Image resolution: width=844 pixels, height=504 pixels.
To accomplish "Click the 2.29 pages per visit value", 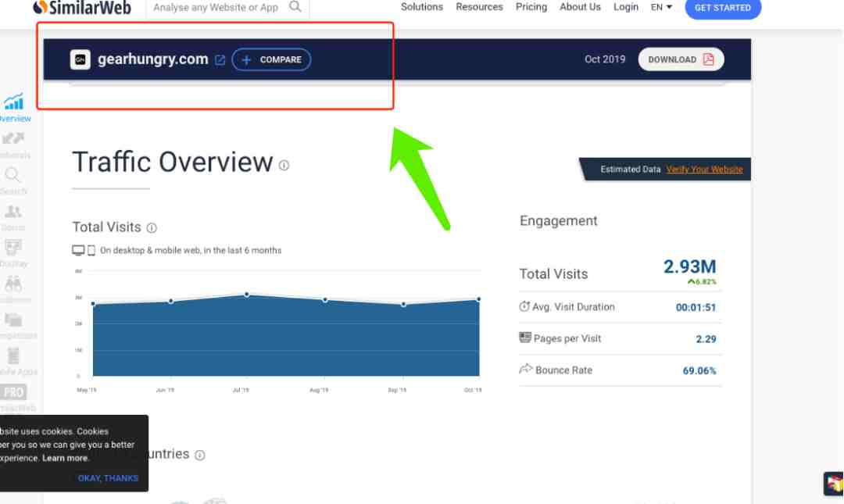I will tap(706, 339).
